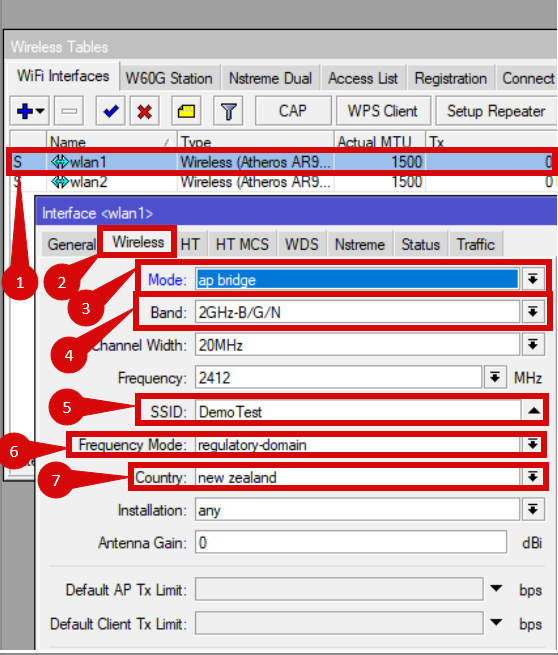This screenshot has height=655, width=558.
Task: Open the filter funnel icon
Action: (x=228, y=111)
